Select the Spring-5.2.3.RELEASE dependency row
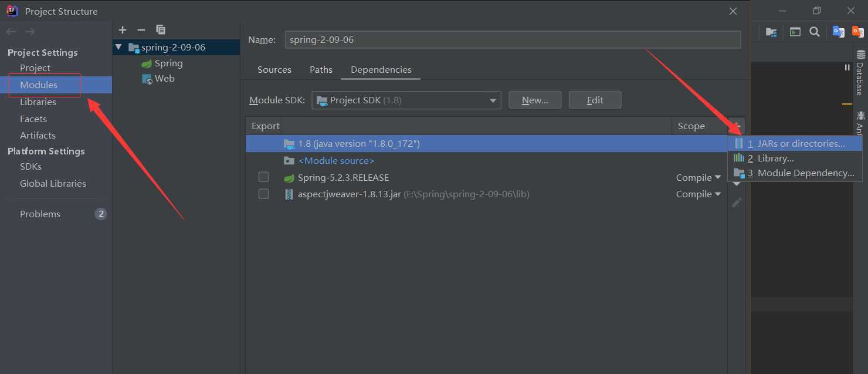The width and height of the screenshot is (868, 374). pyautogui.click(x=486, y=177)
